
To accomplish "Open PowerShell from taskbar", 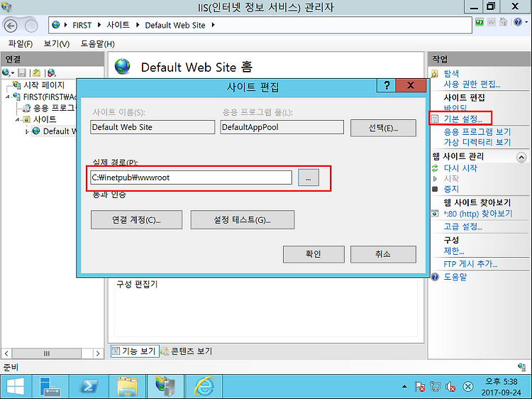I will click(x=89, y=387).
